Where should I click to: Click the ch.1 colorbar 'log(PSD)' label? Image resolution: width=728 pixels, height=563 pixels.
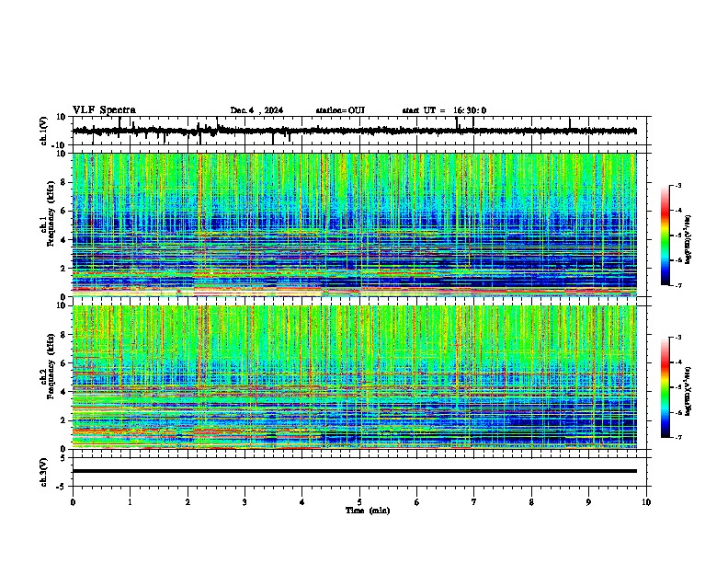[688, 240]
